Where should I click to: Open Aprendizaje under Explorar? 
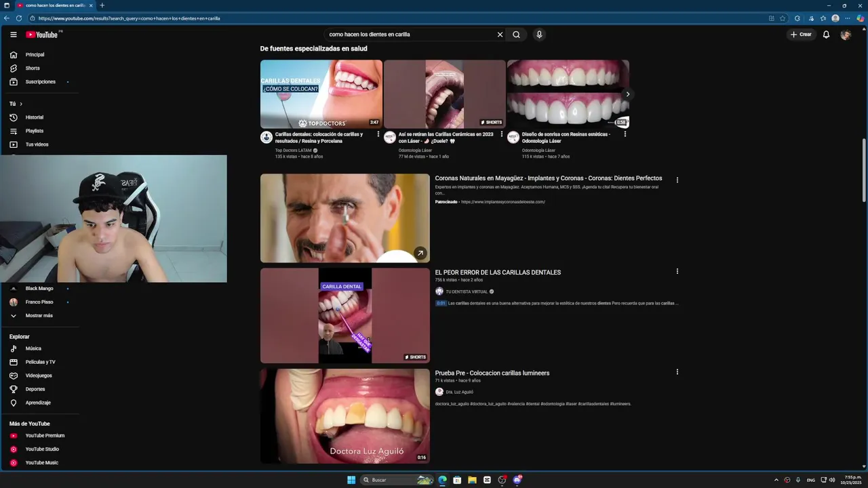[39, 403]
